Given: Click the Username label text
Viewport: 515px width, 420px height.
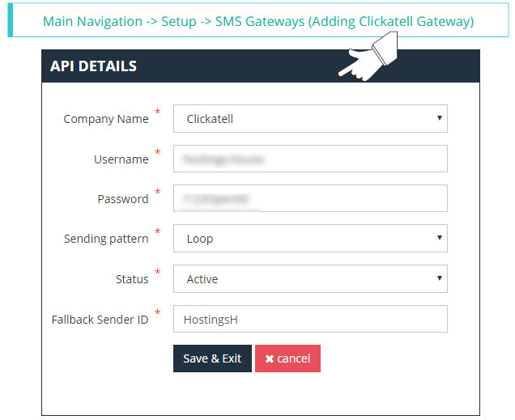Looking at the screenshot, I should [x=121, y=159].
